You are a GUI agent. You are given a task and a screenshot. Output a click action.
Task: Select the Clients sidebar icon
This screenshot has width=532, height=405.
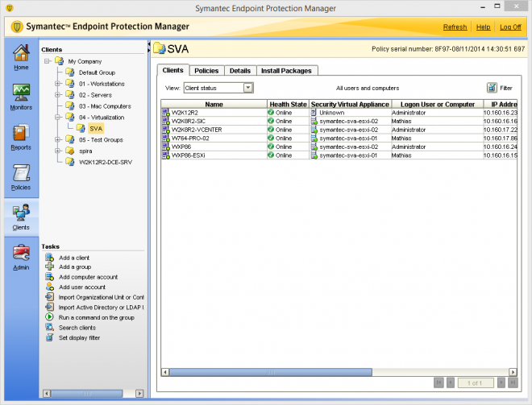click(21, 213)
